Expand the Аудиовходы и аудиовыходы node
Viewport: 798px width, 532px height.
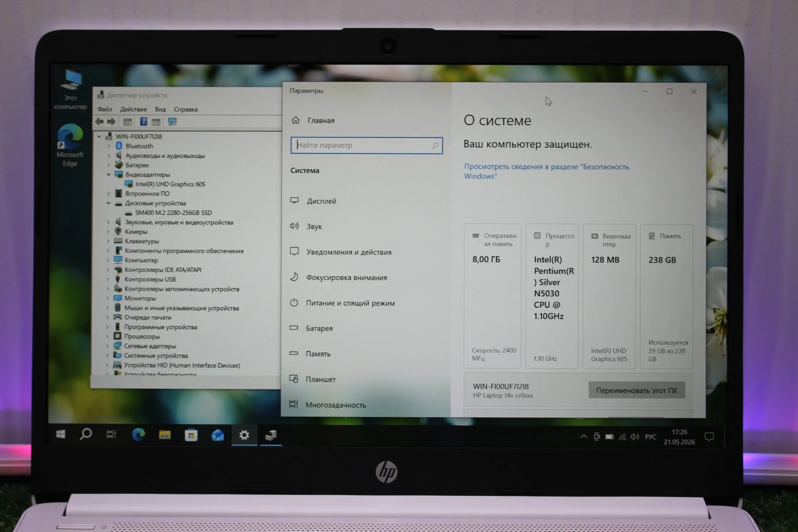click(109, 155)
